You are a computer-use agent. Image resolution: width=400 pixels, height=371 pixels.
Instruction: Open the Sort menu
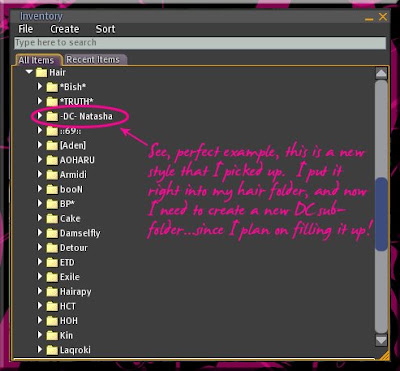[x=105, y=29]
